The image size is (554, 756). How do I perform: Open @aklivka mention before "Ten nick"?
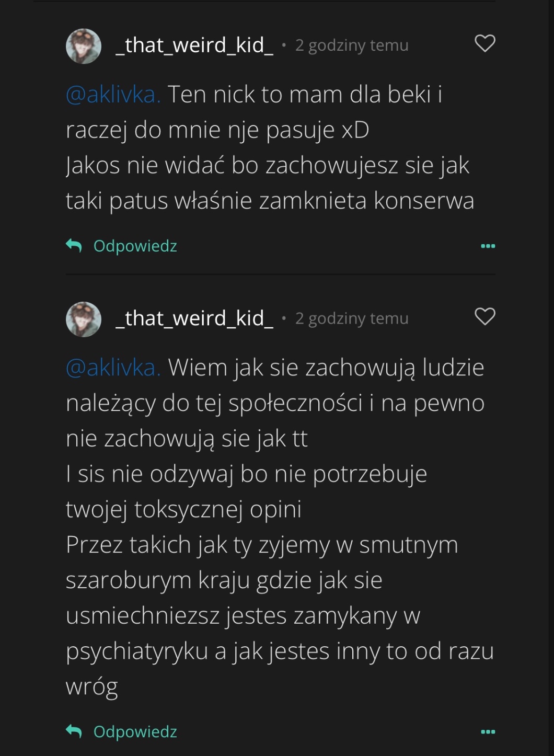click(113, 95)
